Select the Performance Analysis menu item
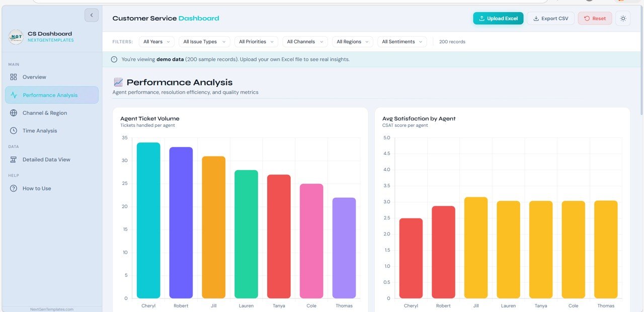The height and width of the screenshot is (312, 644). [x=51, y=95]
